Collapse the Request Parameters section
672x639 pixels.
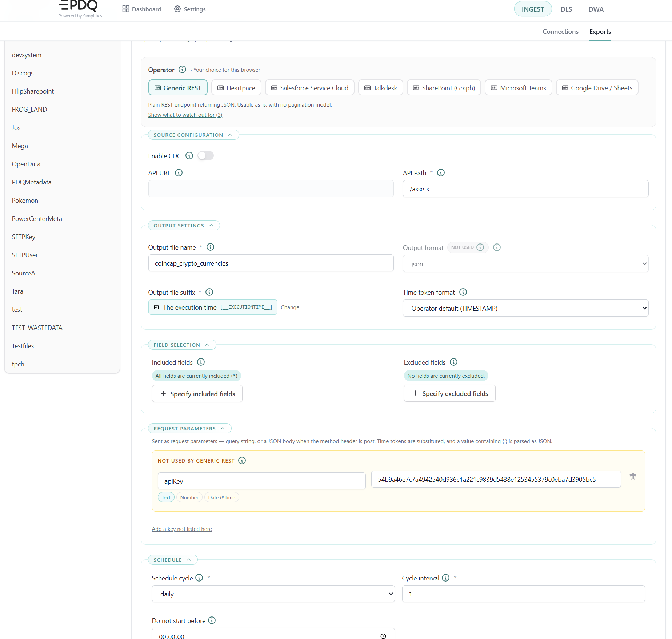(x=189, y=428)
